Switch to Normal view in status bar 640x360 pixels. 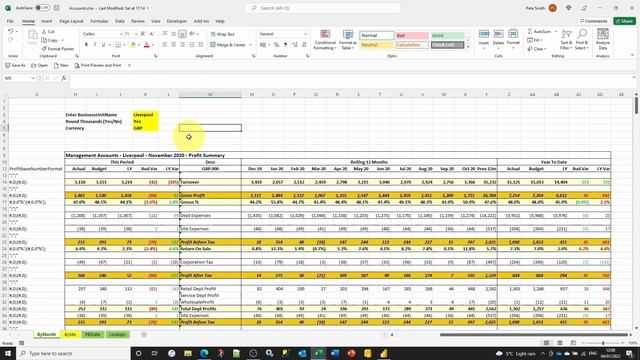pyautogui.click(x=546, y=343)
